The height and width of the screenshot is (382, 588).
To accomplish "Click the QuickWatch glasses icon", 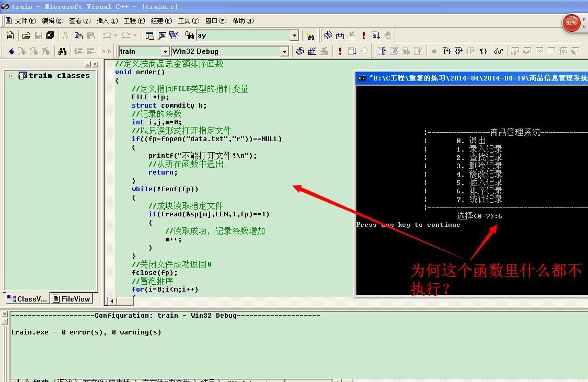I will click(498, 51).
